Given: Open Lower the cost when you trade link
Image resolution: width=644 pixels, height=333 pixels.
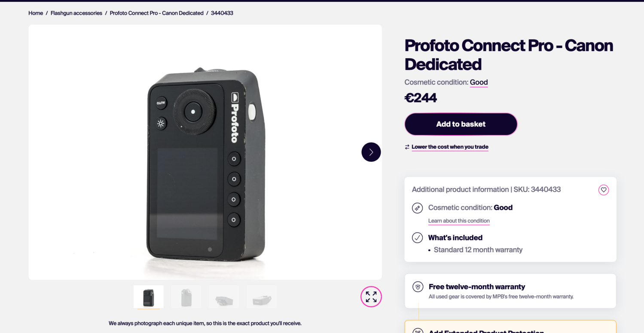Looking at the screenshot, I should point(450,147).
